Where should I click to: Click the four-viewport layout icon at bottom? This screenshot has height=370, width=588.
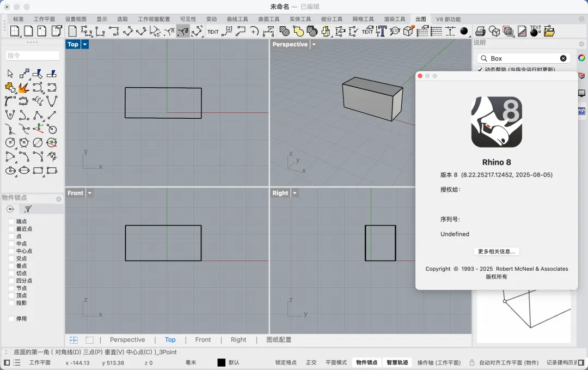74,340
